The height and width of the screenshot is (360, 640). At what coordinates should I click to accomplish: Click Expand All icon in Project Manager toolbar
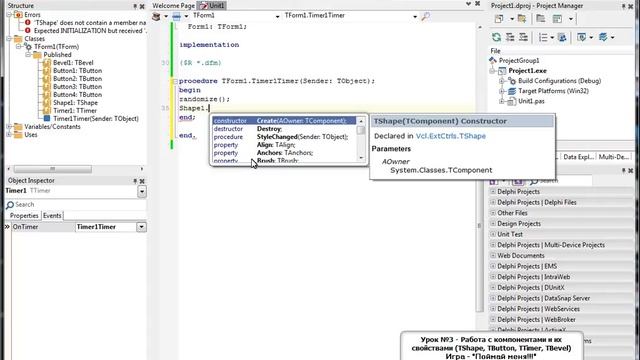pos(510,37)
